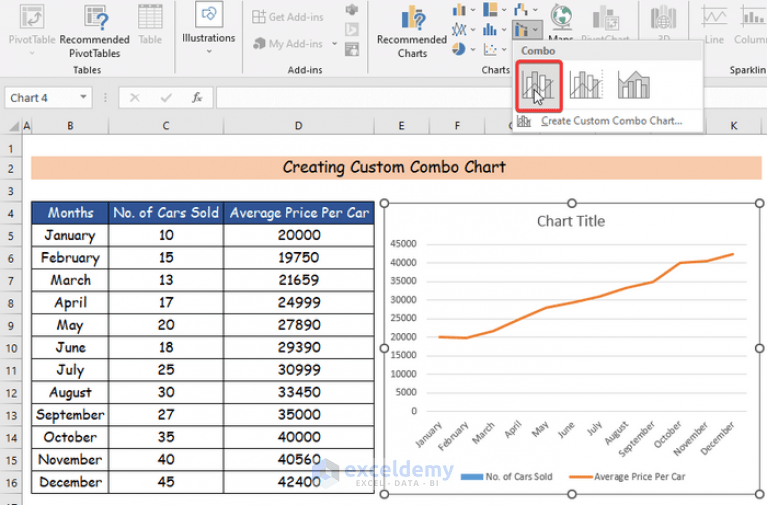Choose Clustered Column - Line combo chart
767x505 pixels.
(539, 86)
